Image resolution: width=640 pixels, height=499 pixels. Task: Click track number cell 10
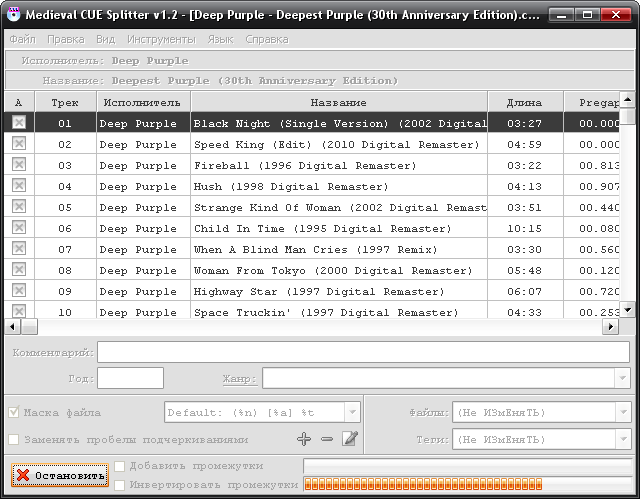click(x=65, y=311)
